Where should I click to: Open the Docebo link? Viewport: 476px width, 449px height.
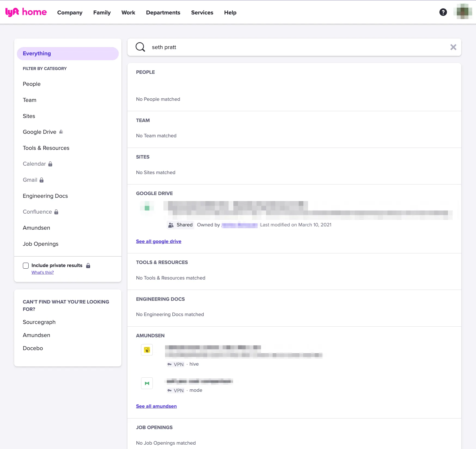click(x=33, y=348)
